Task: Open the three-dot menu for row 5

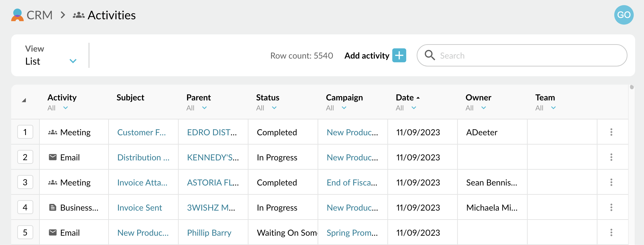Action: pyautogui.click(x=611, y=232)
